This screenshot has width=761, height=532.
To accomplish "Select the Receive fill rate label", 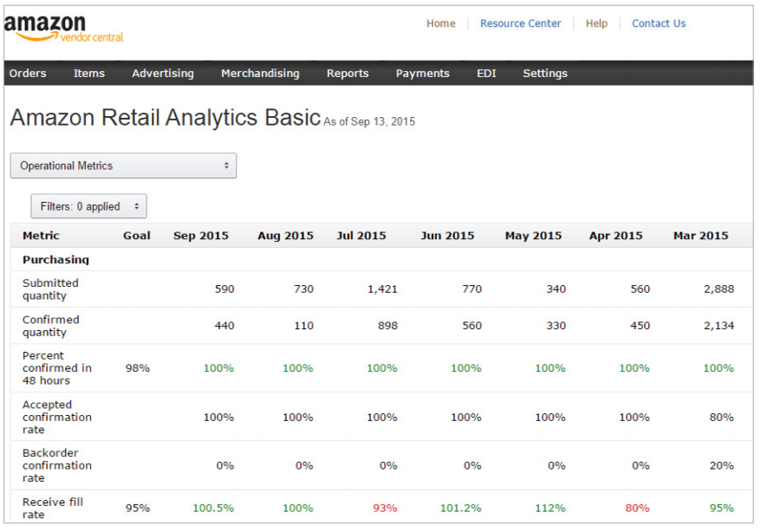I will 53,509.
